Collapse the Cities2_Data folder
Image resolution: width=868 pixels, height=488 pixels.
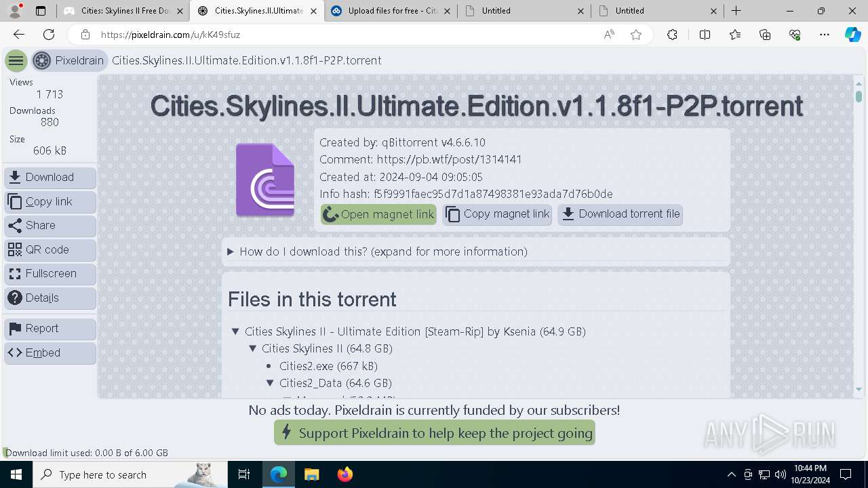[x=270, y=383]
